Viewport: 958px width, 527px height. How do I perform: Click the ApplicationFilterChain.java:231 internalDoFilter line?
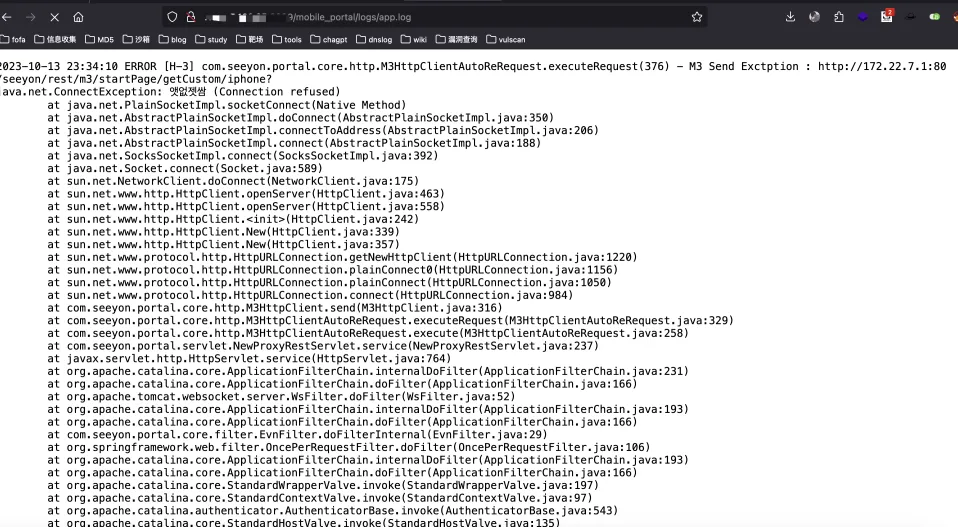[x=368, y=371]
